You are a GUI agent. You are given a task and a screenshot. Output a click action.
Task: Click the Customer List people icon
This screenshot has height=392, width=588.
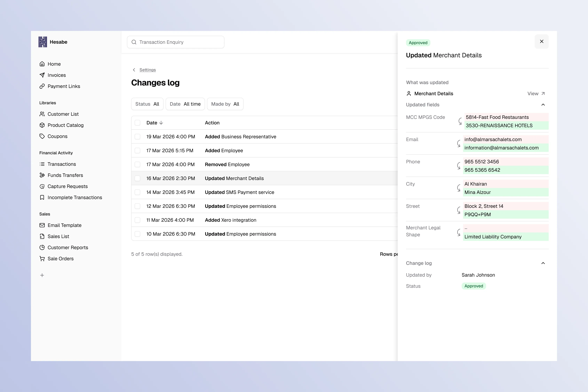[x=42, y=114]
